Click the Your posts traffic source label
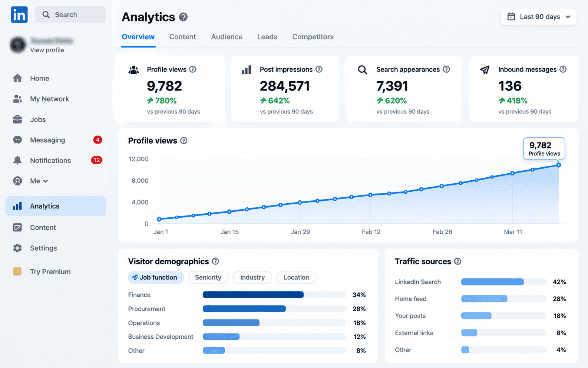Screen dimensions: 588x368 tap(410, 316)
